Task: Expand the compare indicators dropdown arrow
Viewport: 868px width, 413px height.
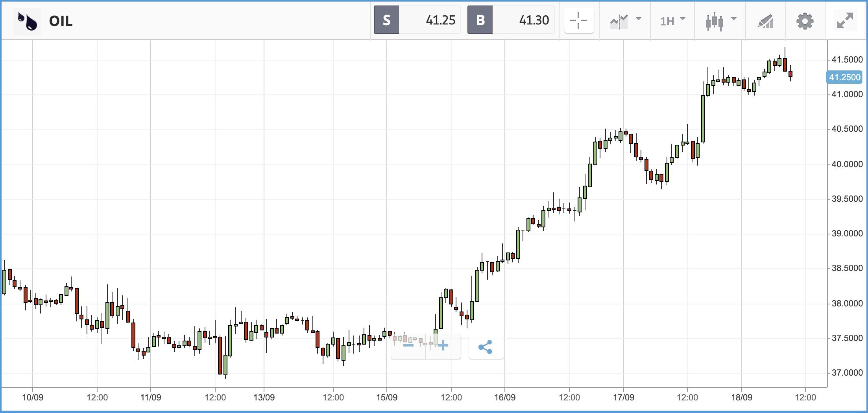Action: pos(639,19)
